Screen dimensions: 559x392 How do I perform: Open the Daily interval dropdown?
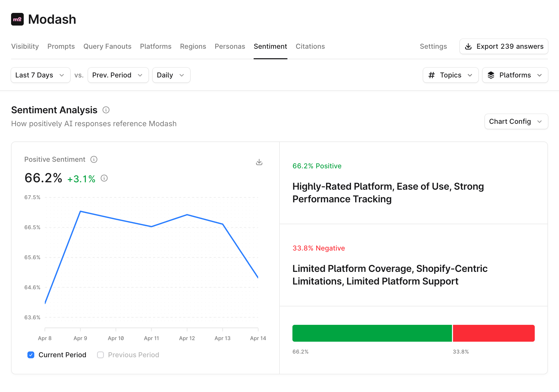pos(171,75)
